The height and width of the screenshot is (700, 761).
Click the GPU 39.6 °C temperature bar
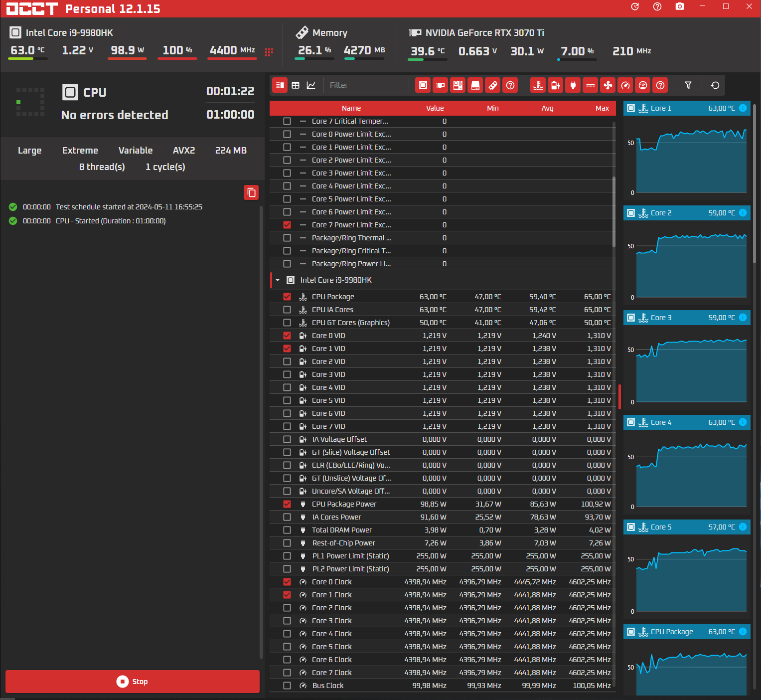(x=428, y=59)
